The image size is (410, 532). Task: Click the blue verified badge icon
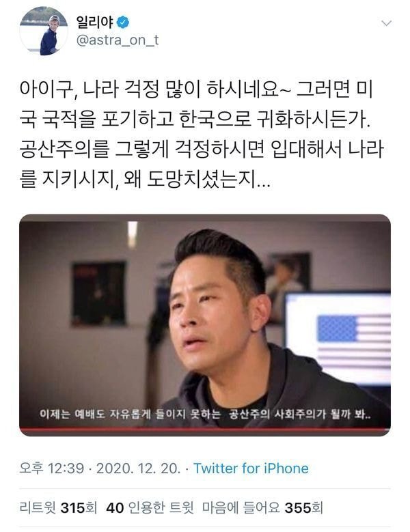[x=122, y=23]
